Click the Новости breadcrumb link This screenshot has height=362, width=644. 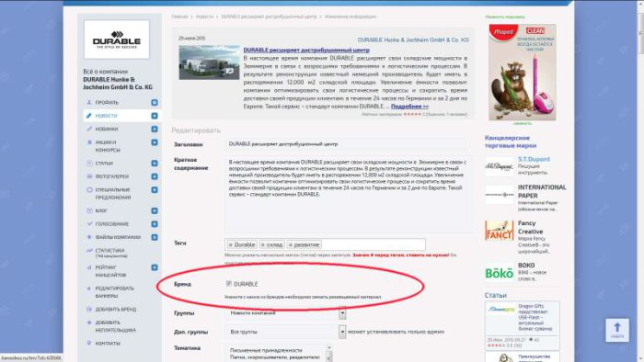point(204,17)
